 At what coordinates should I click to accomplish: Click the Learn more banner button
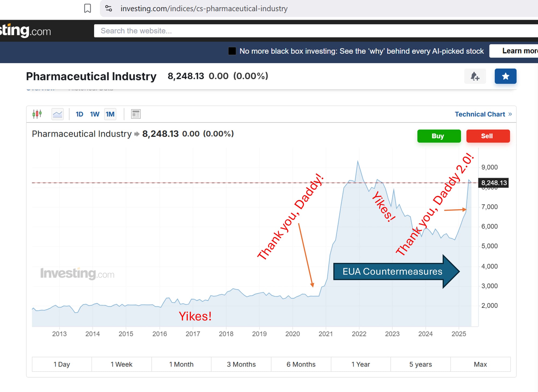click(x=514, y=51)
